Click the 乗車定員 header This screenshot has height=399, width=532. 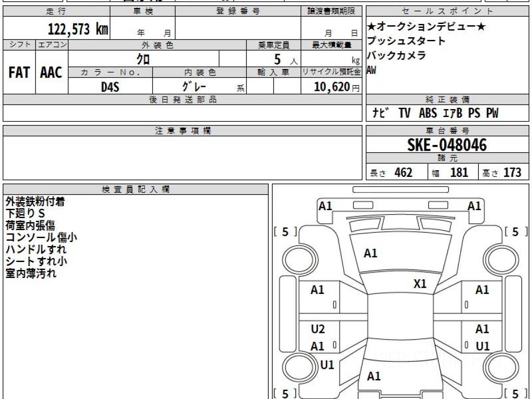[x=274, y=45]
